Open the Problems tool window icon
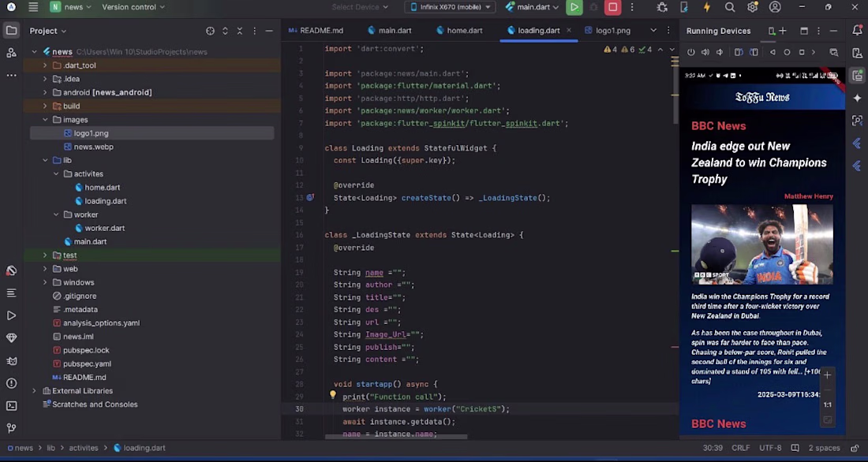The image size is (868, 462). click(x=11, y=383)
